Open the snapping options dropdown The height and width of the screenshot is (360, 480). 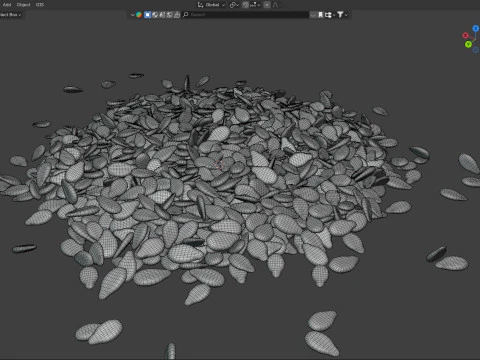click(255, 5)
